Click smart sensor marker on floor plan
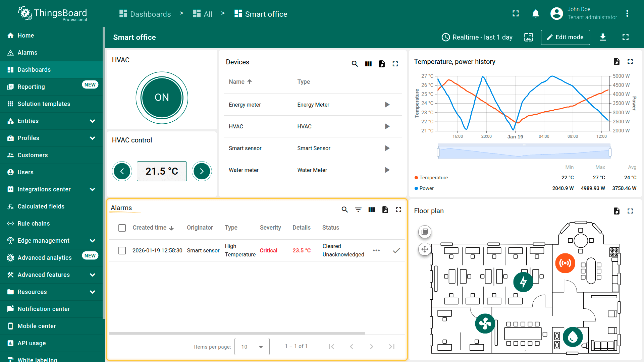Screen dimensions: 644x362 pos(565,263)
